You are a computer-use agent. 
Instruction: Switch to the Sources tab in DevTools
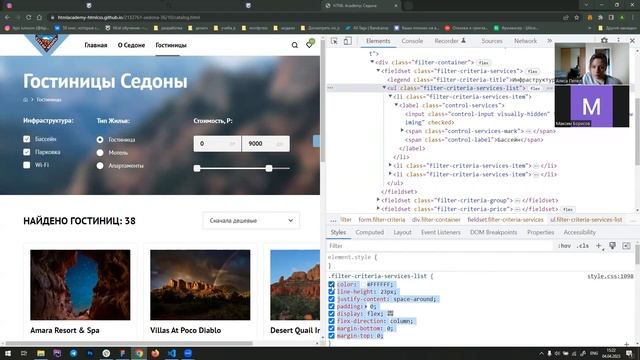coord(491,41)
